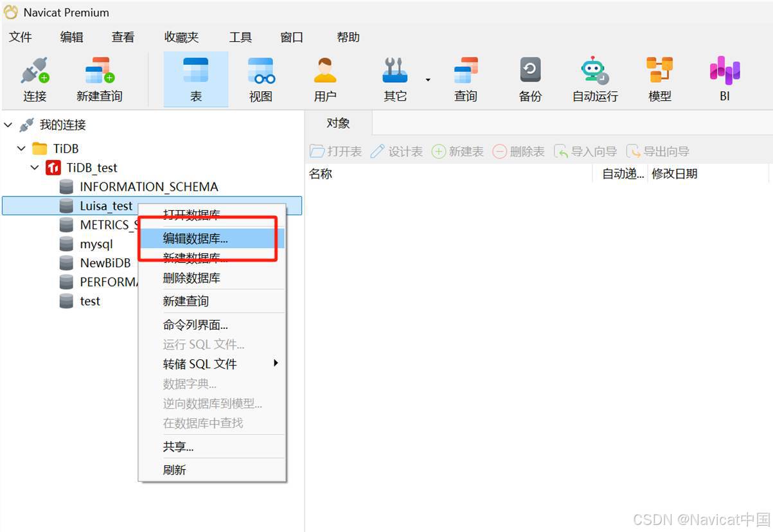Click 打开表 (Open Table) button
This screenshot has width=773, height=532.
pos(335,152)
